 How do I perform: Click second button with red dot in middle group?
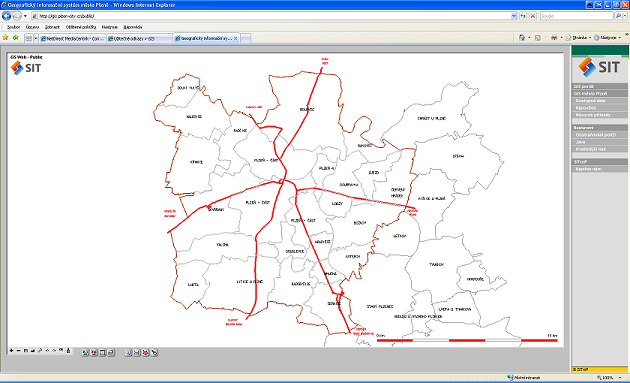click(x=94, y=352)
